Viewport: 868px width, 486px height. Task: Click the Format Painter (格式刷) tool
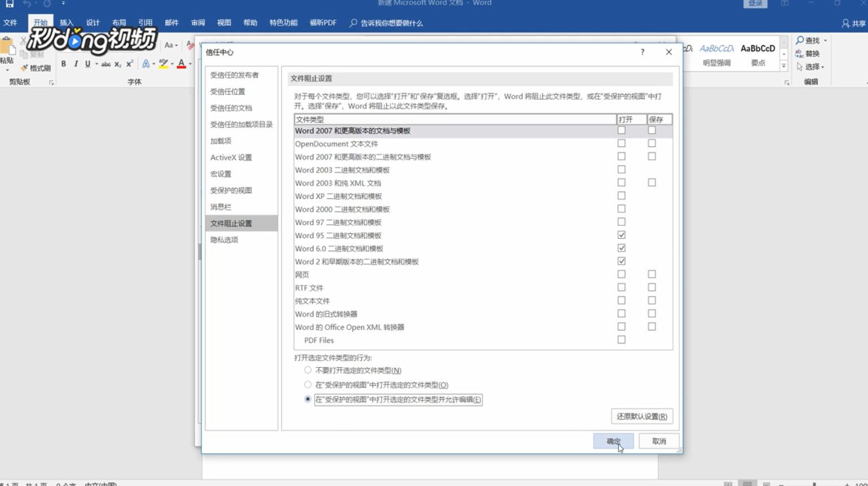[x=36, y=68]
